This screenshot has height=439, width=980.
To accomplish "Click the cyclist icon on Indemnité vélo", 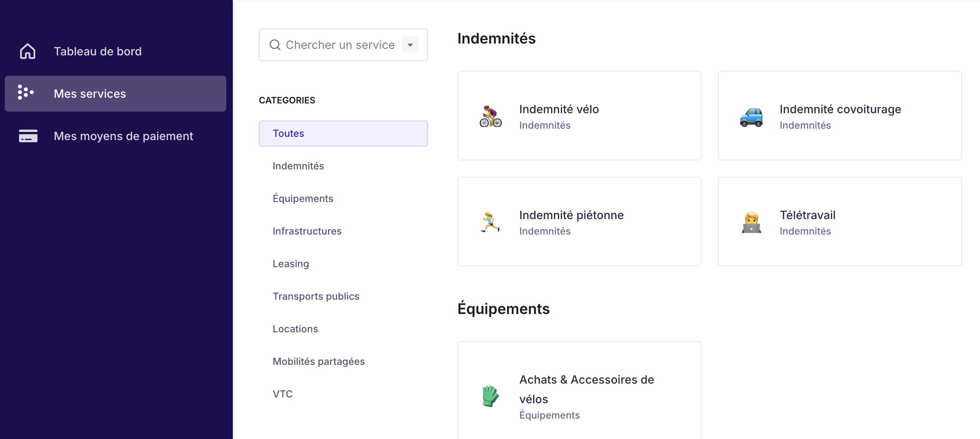I will [490, 117].
